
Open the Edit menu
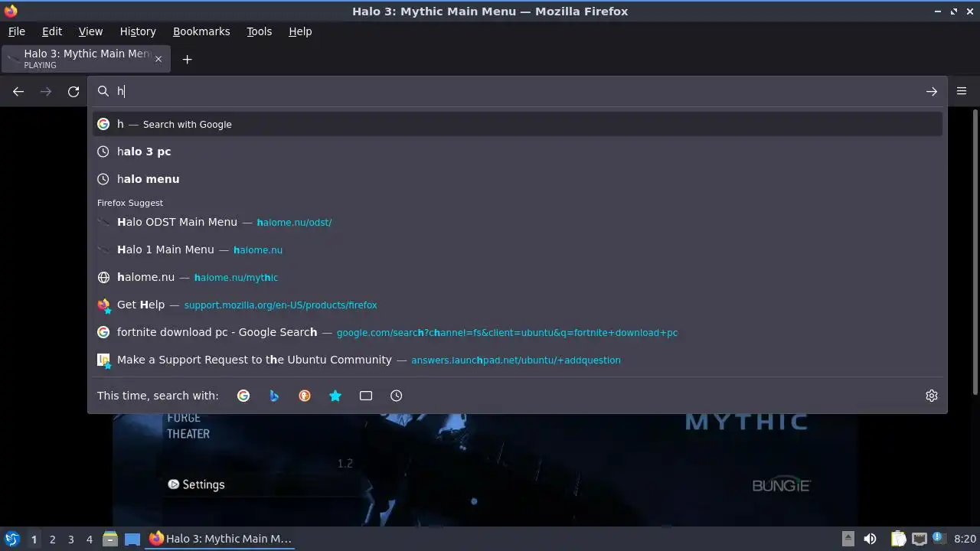click(x=52, y=31)
